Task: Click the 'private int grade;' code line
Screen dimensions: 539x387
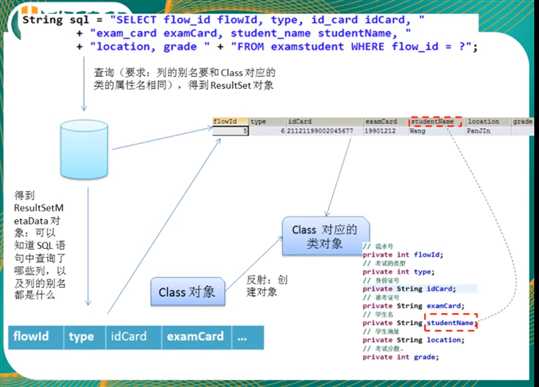Action: tap(401, 357)
